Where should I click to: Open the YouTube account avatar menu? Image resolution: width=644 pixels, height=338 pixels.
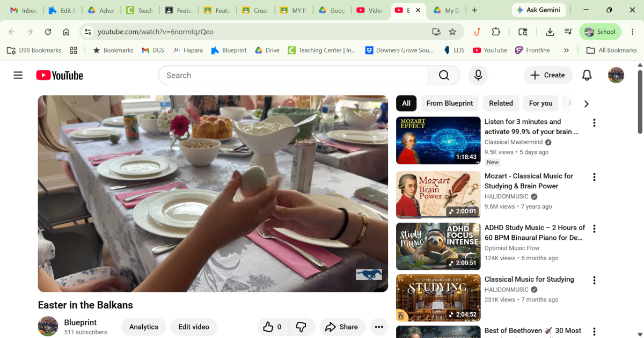[x=616, y=75]
